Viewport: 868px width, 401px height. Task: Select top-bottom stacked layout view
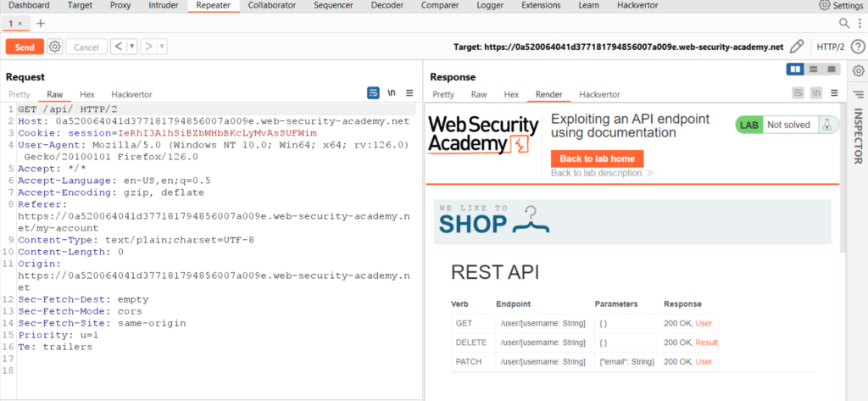click(813, 70)
